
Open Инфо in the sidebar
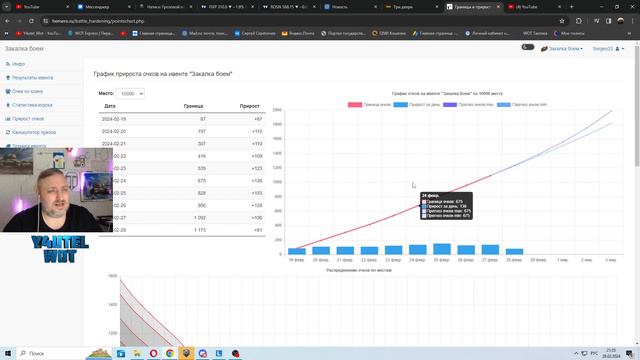[16, 64]
